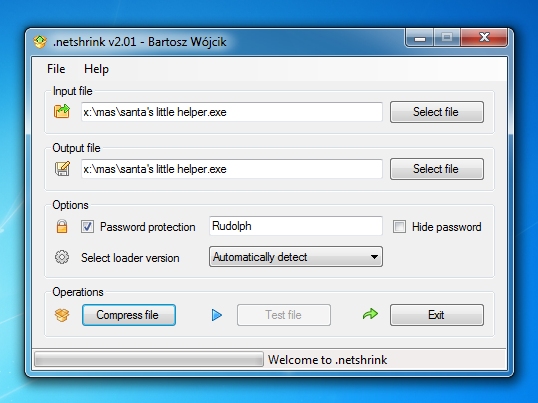This screenshot has height=403, width=538.
Task: Open the Help menu
Action: tap(96, 69)
